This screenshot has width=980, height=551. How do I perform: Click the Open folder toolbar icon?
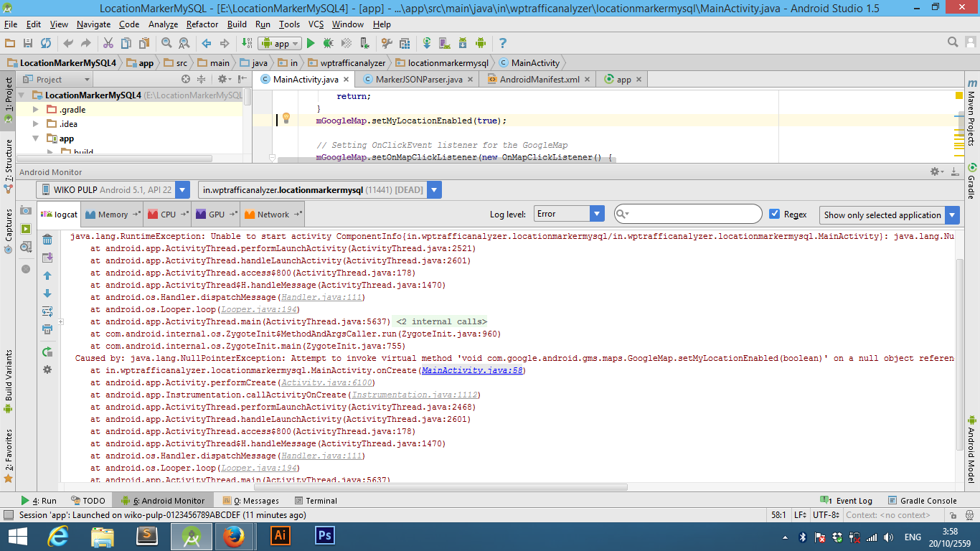pyautogui.click(x=10, y=43)
